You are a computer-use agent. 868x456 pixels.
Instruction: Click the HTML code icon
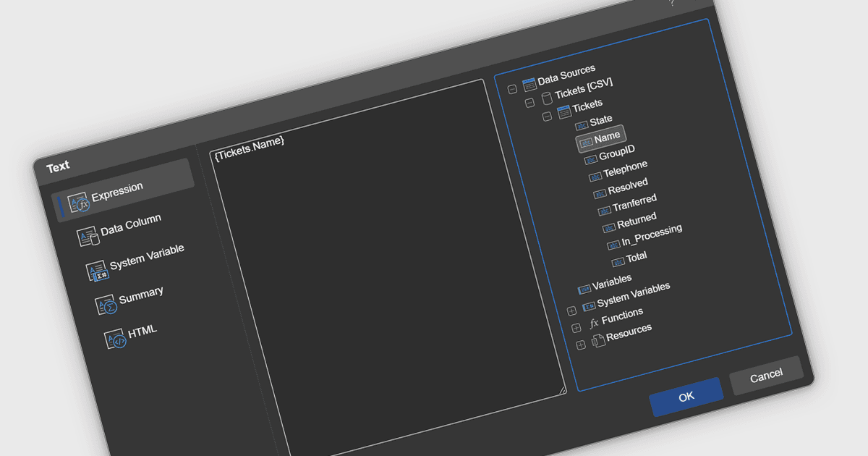pyautogui.click(x=115, y=338)
